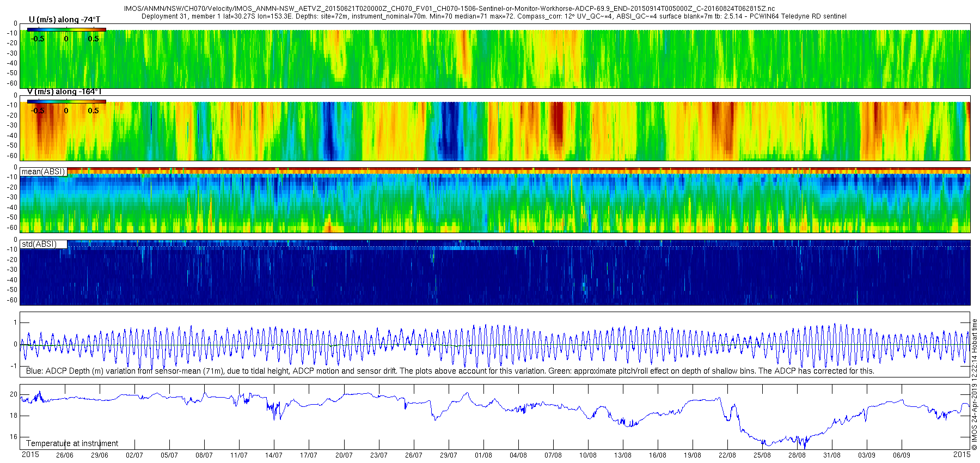This screenshot has width=980, height=463.
Task: Select the 'Deployment 31' metadata line
Action: pos(494,16)
